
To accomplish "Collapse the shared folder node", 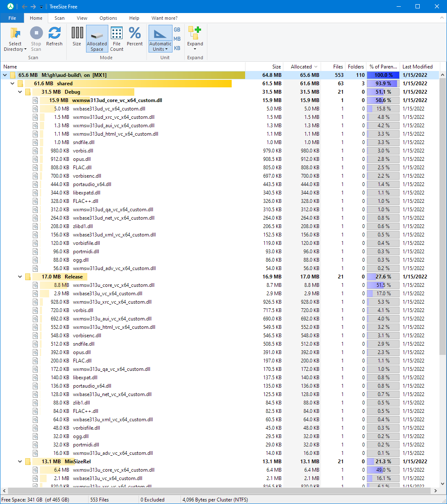I will (13, 84).
